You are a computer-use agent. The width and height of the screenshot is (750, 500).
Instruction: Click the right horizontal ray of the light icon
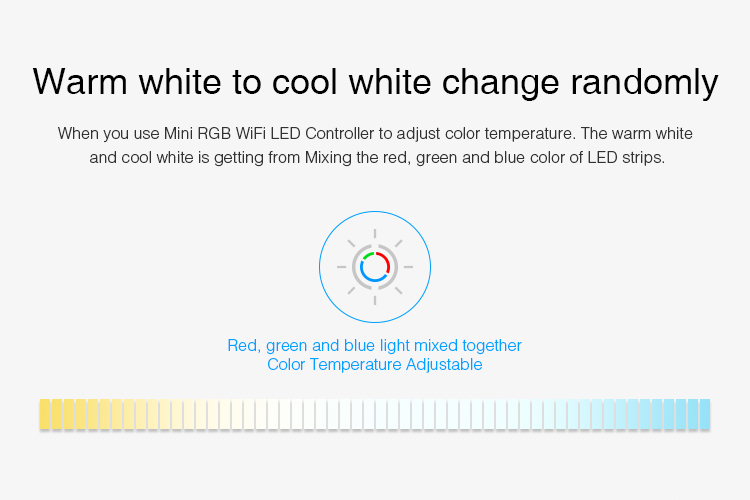point(408,267)
